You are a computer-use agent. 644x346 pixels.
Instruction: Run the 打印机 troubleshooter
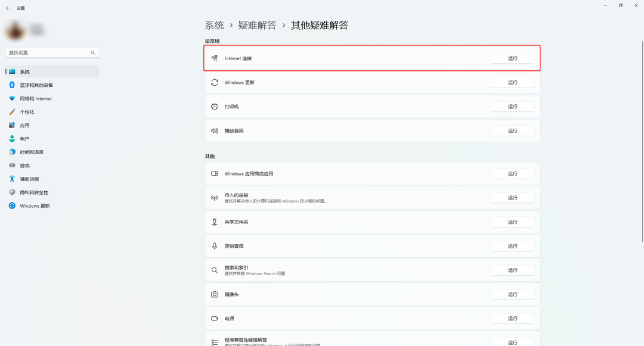tap(513, 107)
